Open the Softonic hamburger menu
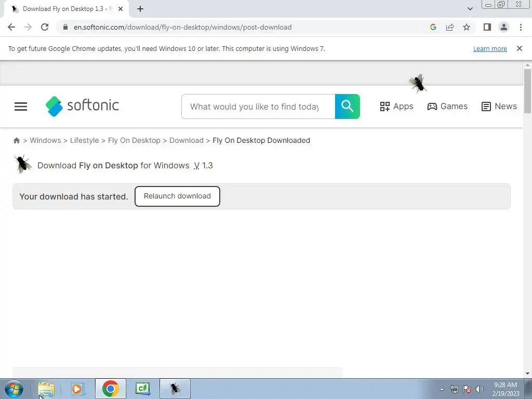532x399 pixels. [x=21, y=107]
